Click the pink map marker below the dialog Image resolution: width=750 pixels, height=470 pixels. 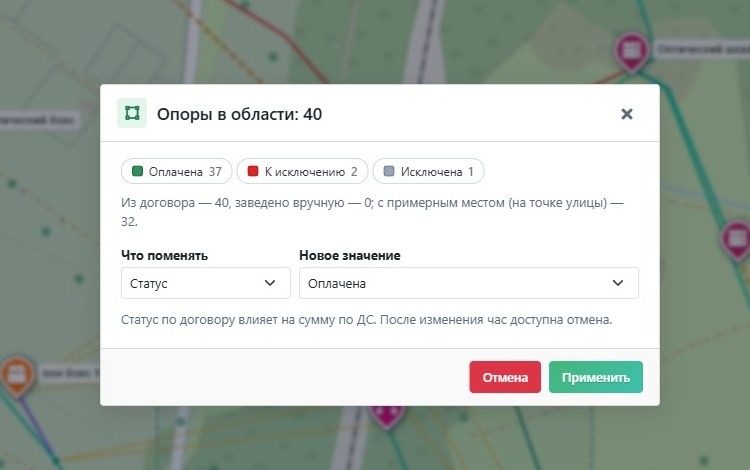click(x=386, y=416)
